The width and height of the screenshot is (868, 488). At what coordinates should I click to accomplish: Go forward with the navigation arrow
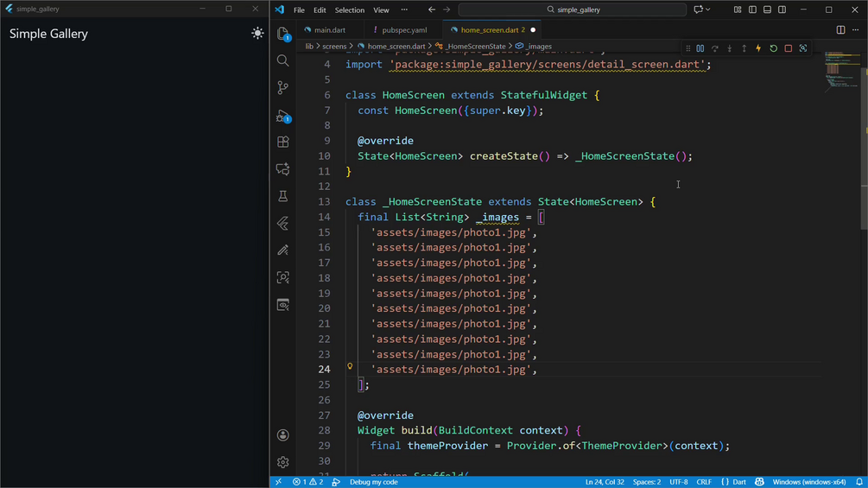click(447, 10)
